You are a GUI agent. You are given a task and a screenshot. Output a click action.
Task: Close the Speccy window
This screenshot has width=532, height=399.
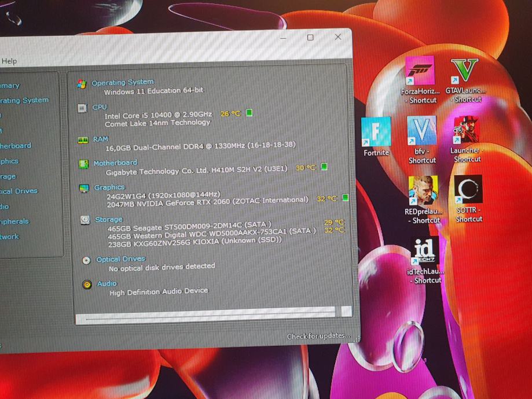click(x=338, y=36)
